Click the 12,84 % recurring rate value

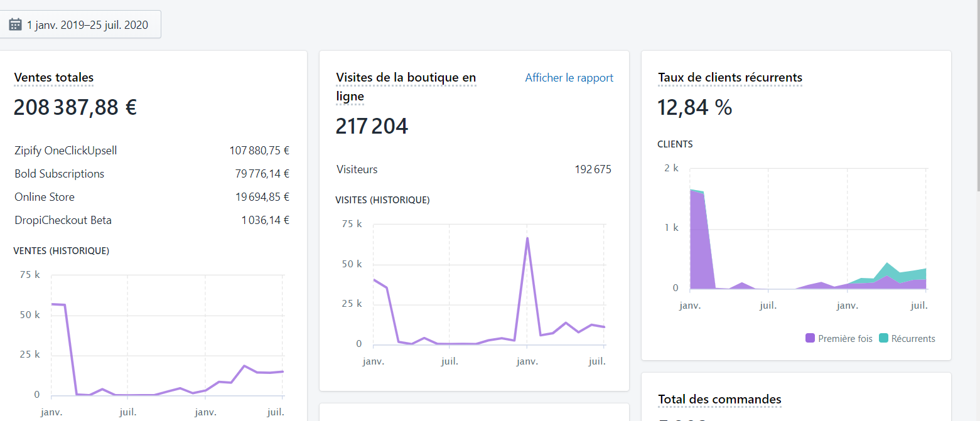[x=695, y=107]
